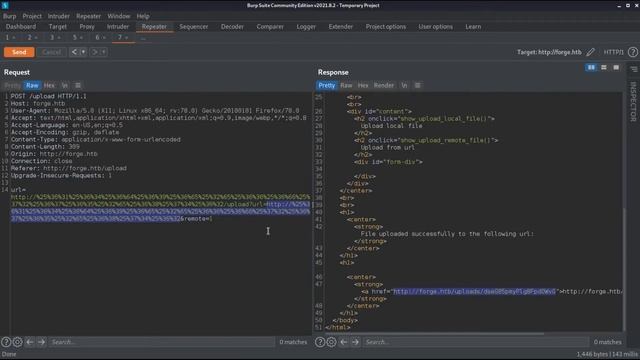Open the Help menu
The image size is (640, 360).
point(143,16)
